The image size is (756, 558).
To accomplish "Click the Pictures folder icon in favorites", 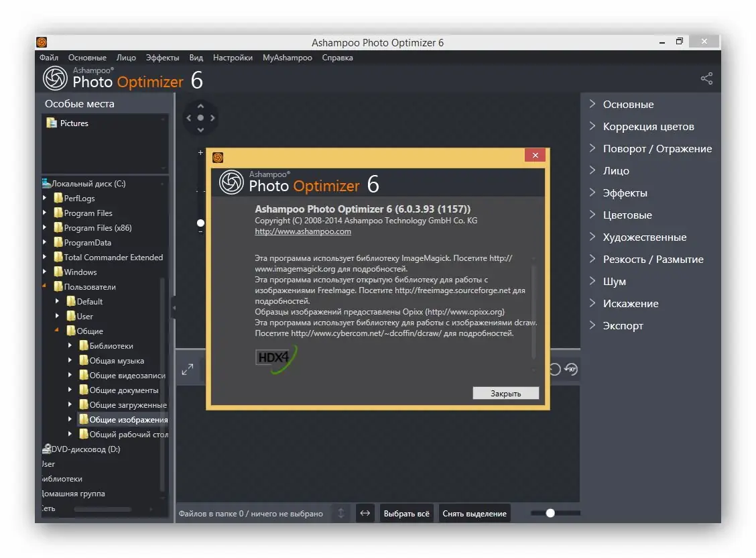I will pyautogui.click(x=52, y=123).
